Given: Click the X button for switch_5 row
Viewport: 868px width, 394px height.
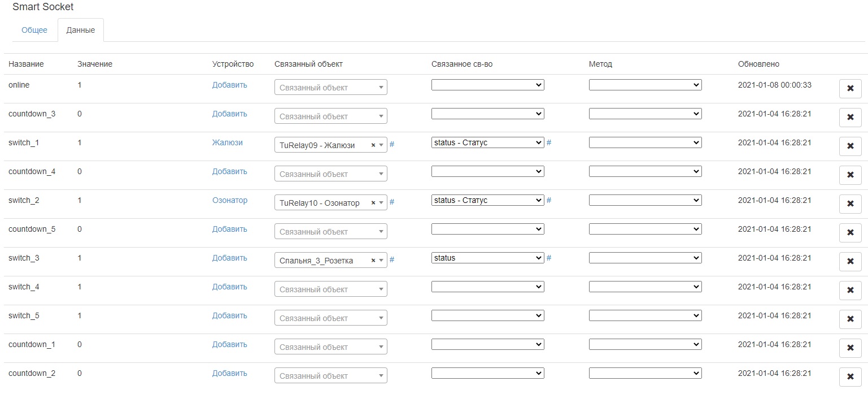Looking at the screenshot, I should point(850,319).
